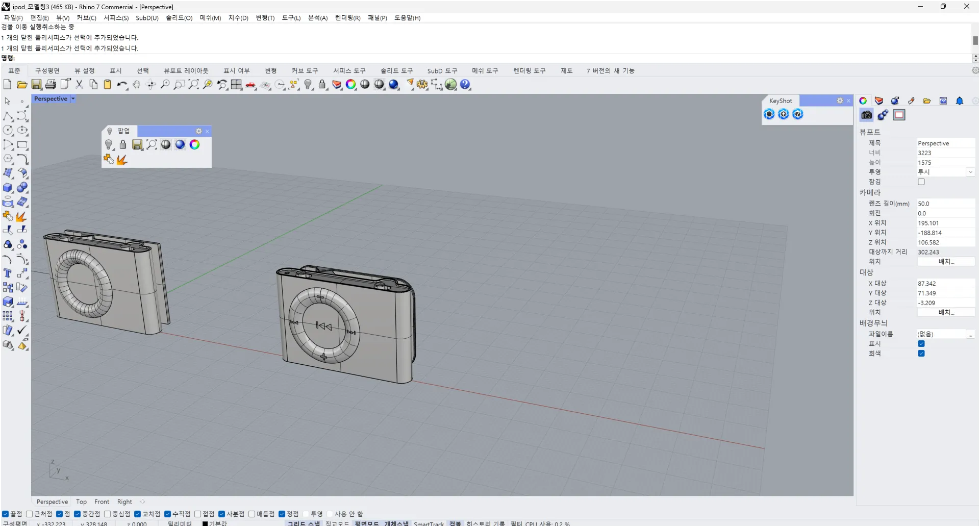
Task: Click the color wheel object properties icon in the main toolbar
Action: pyautogui.click(x=351, y=85)
